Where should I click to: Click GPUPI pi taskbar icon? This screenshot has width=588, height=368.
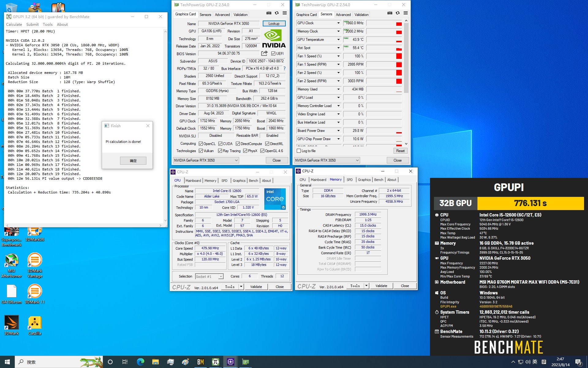216,362
